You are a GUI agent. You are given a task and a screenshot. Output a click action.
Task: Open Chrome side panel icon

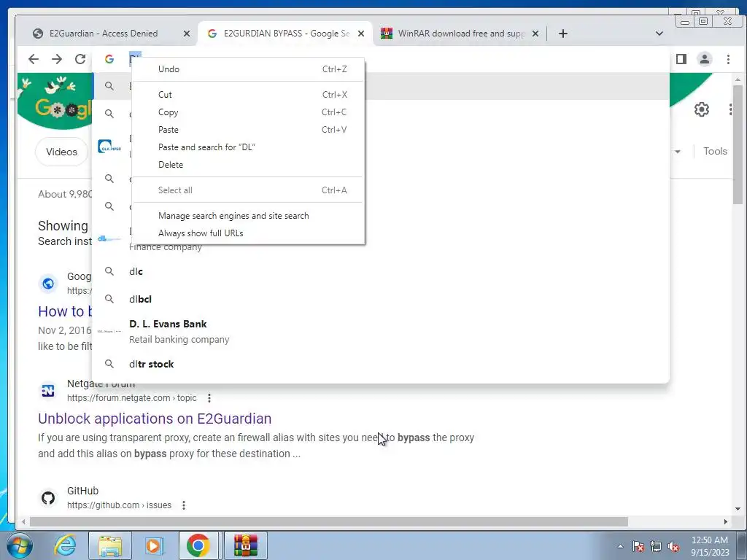[x=681, y=59]
